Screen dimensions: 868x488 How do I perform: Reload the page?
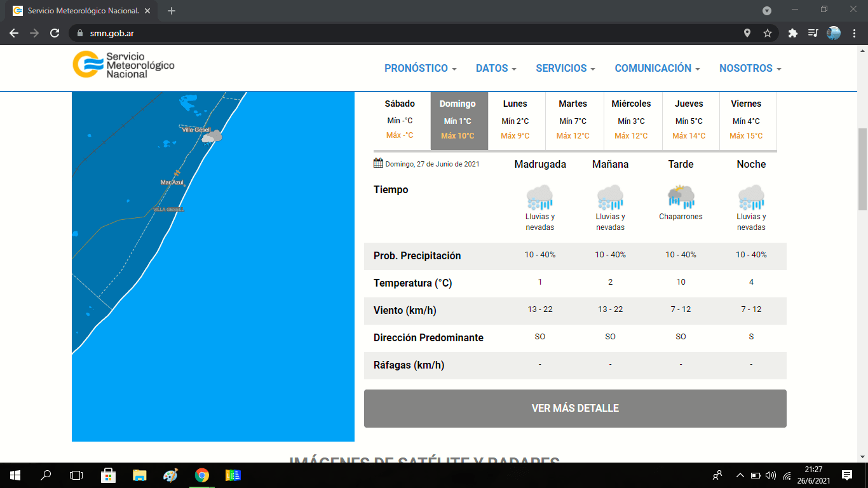click(x=55, y=33)
